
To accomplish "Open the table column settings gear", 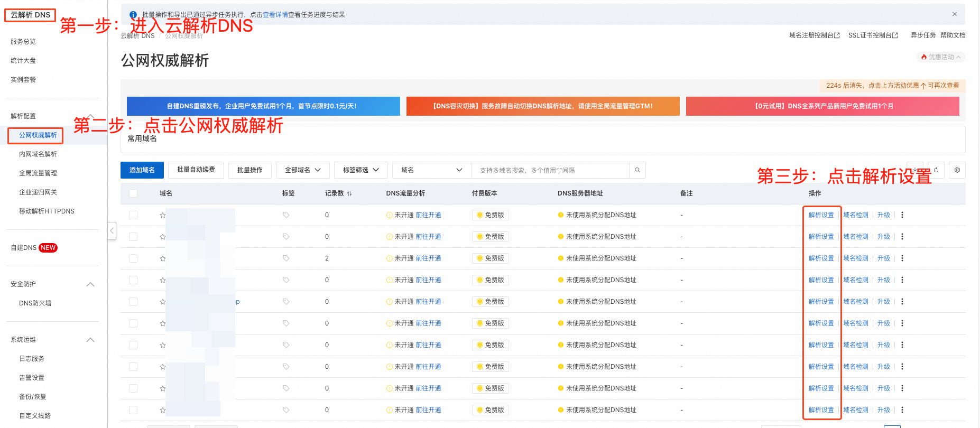I will coord(957,170).
